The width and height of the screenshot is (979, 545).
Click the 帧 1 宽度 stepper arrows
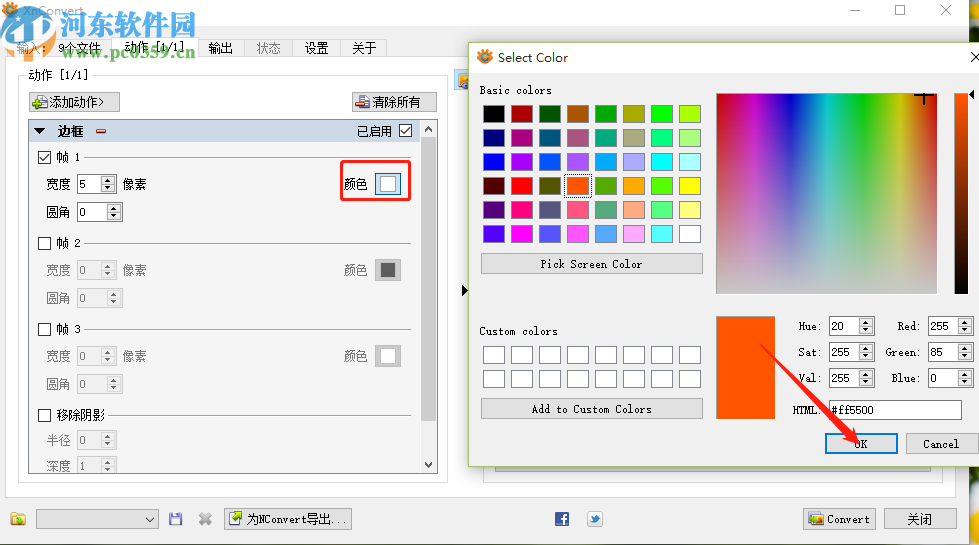click(108, 184)
